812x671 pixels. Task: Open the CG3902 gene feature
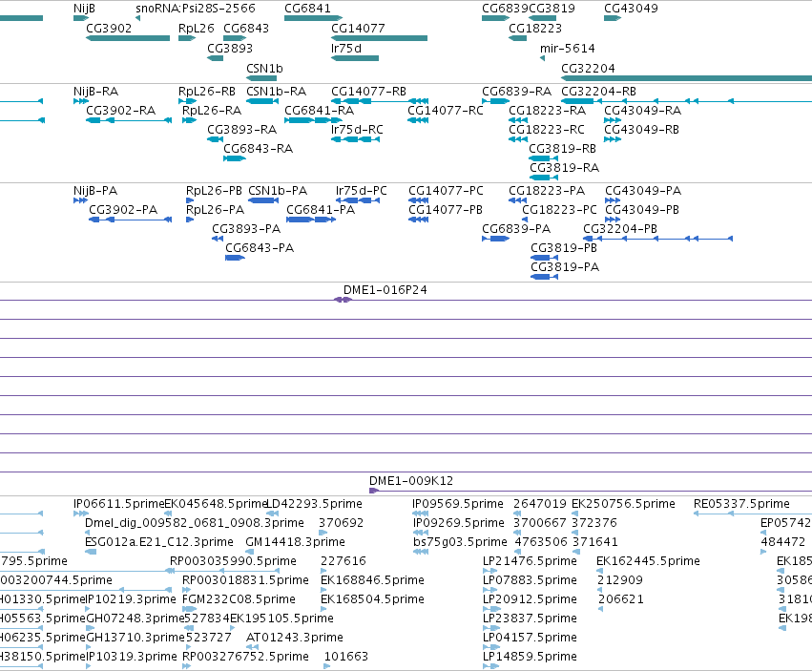pos(128,38)
